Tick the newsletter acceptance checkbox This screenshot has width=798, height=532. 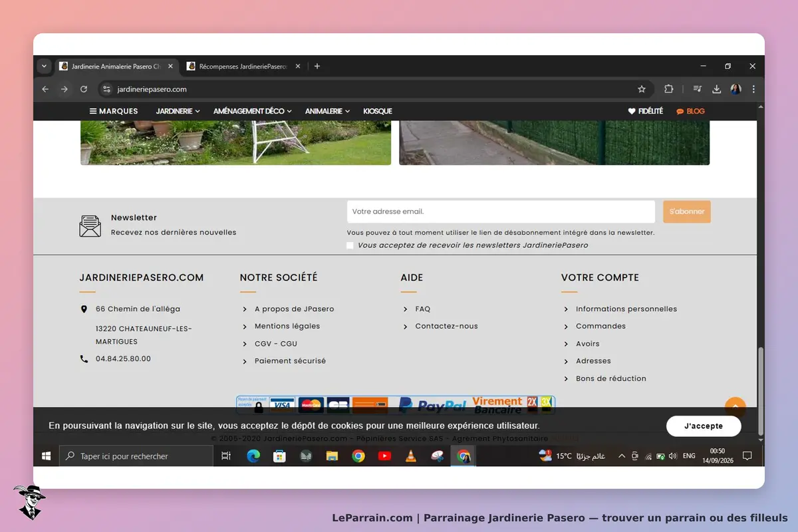[350, 245]
